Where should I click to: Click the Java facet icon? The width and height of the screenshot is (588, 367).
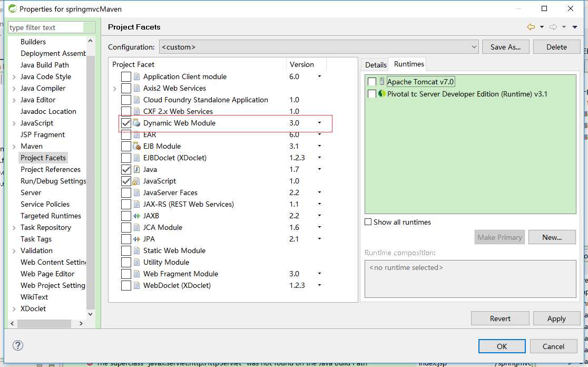[136, 170]
